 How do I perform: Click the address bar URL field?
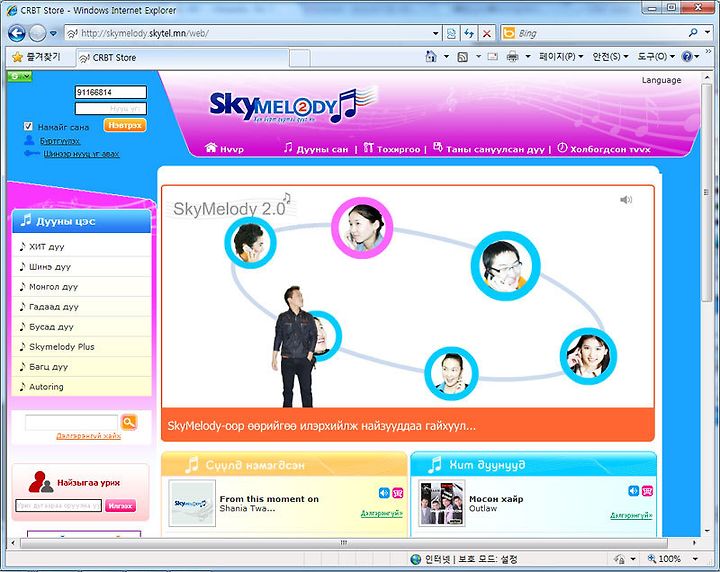tap(248, 33)
